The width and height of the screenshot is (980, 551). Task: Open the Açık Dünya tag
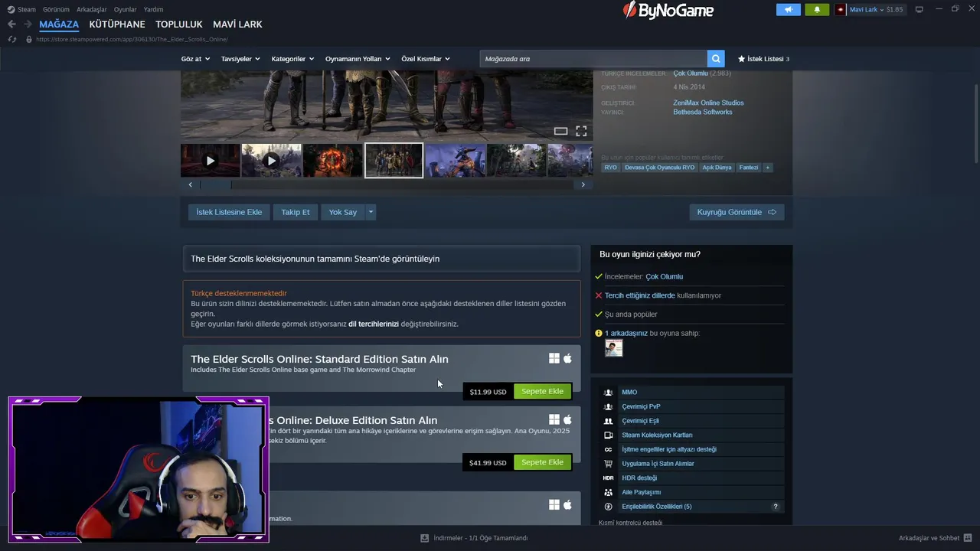(717, 168)
